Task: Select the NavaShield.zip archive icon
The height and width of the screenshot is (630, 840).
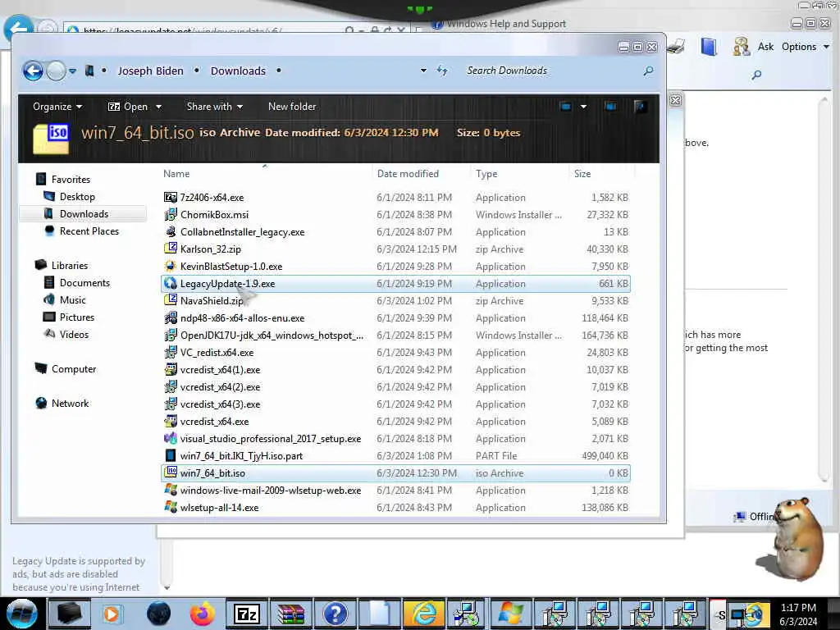Action: tap(171, 300)
